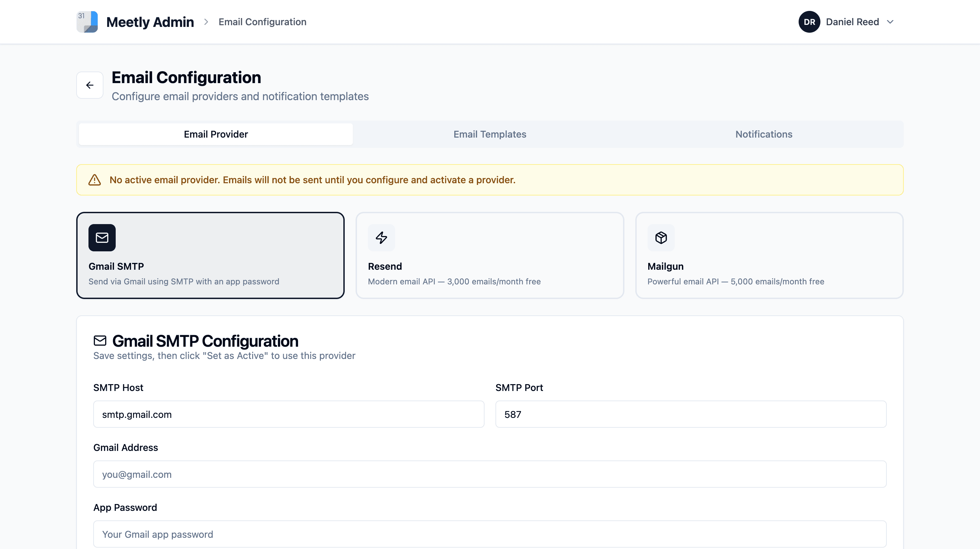
Task: Click envelope icon beside Gmail SMTP Configuration heading
Action: [100, 341]
